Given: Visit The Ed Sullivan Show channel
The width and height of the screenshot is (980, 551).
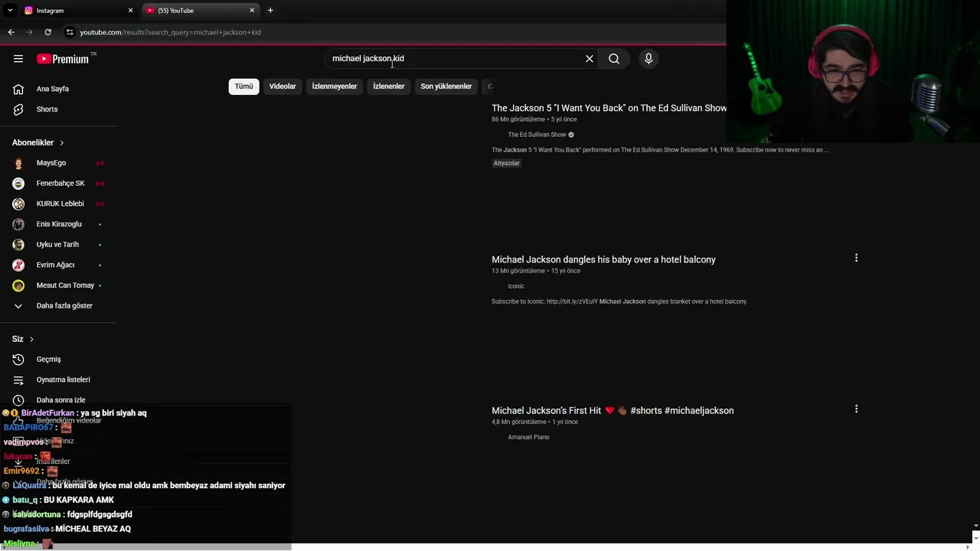Looking at the screenshot, I should 537,135.
